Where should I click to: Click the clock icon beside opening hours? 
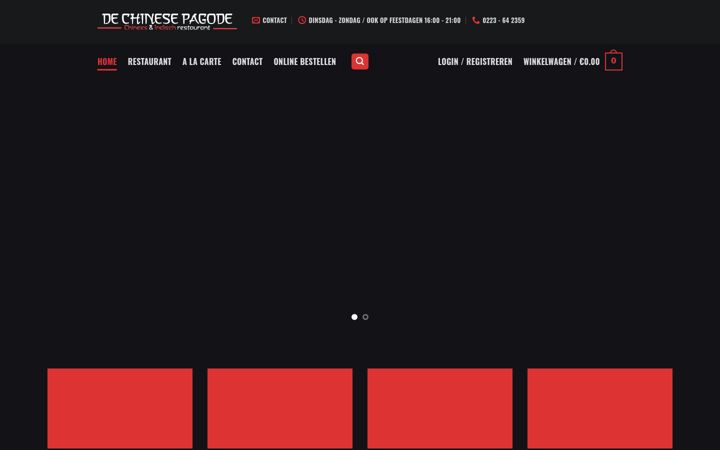302,20
